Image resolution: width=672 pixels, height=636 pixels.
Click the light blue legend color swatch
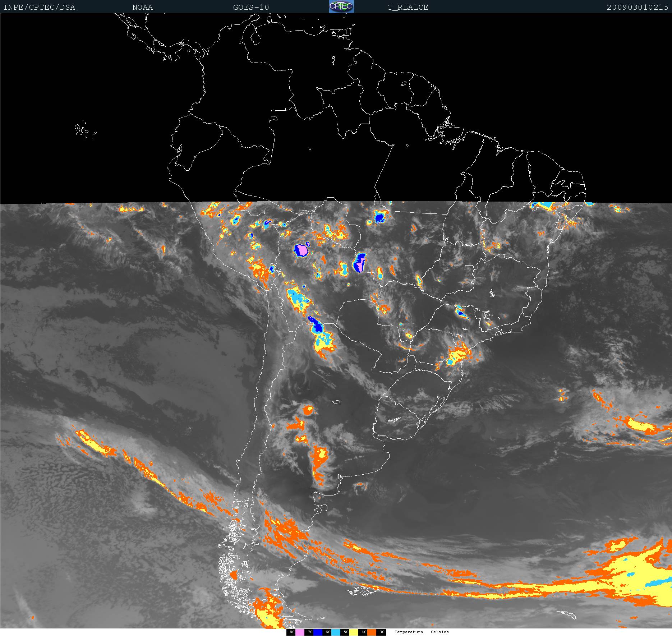[336, 632]
